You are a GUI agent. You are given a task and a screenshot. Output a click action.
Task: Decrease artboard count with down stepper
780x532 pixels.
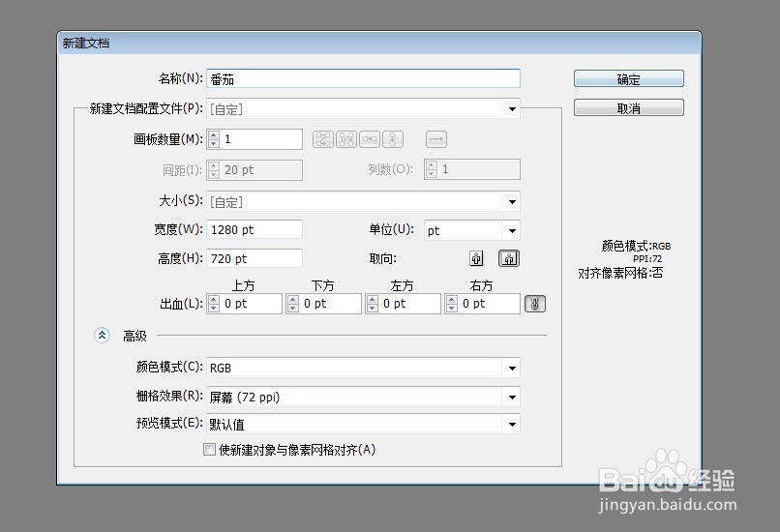[214, 144]
